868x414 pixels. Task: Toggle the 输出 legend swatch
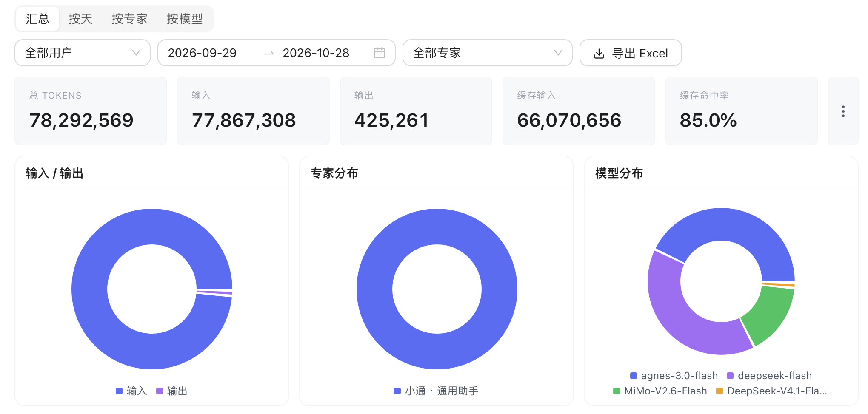(160, 391)
